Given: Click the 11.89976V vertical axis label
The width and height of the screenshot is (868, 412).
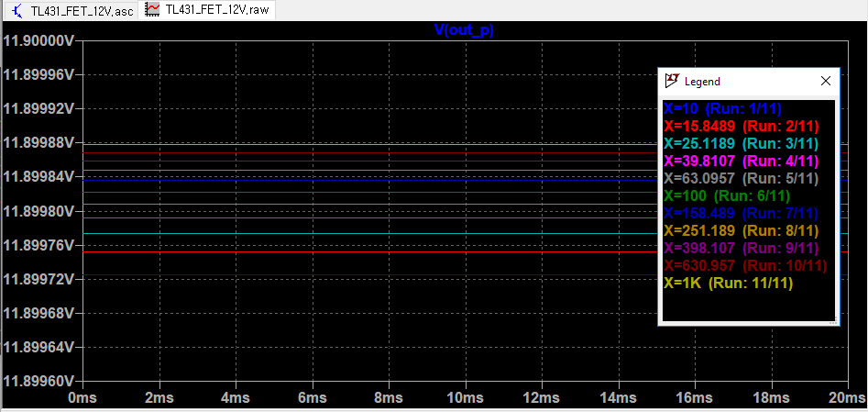Looking at the screenshot, I should 38,246.
